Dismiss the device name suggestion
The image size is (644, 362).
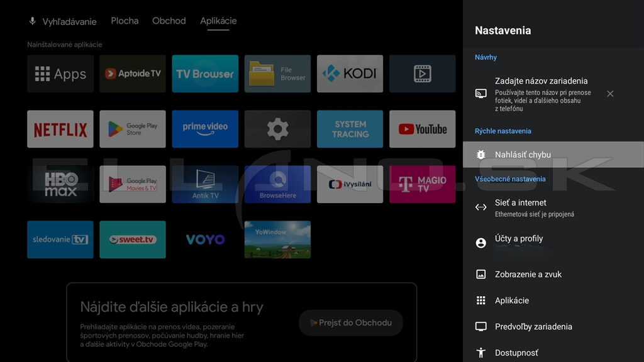pyautogui.click(x=610, y=94)
